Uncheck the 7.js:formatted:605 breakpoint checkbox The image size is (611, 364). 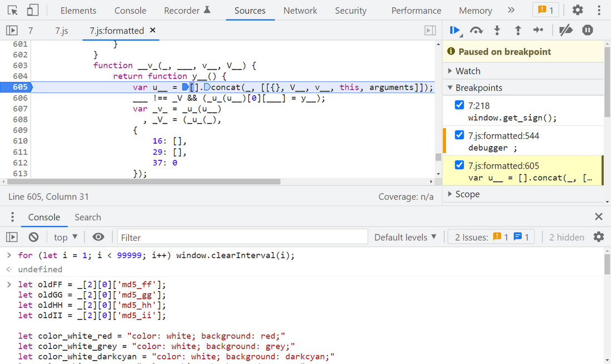[460, 165]
